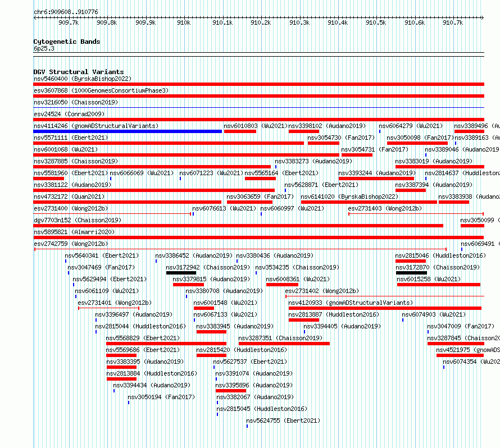Select nsv5624755 (Ebert2021) label

[x=283, y=420]
